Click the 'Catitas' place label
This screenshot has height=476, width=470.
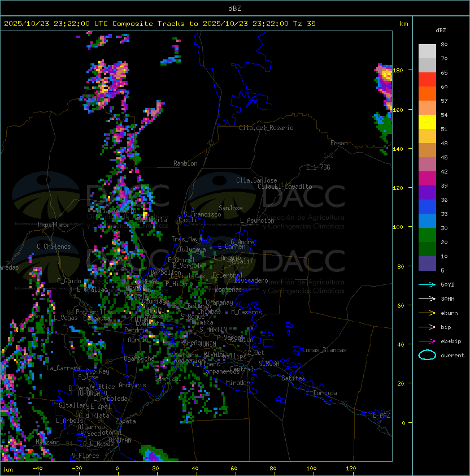coord(293,378)
